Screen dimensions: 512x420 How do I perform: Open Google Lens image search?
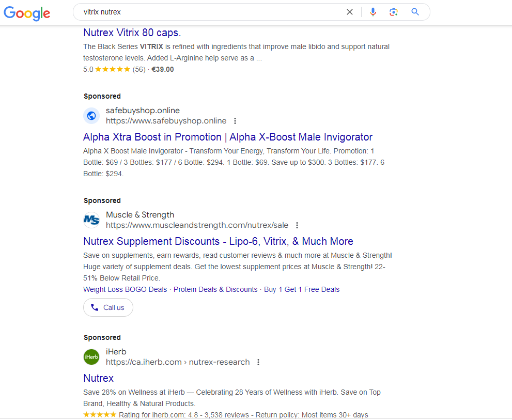click(x=394, y=12)
